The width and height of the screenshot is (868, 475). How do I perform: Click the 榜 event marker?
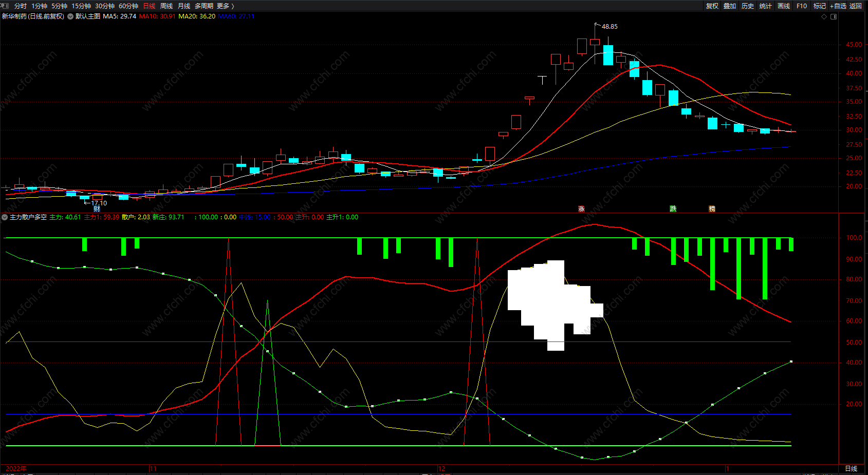tap(712, 208)
